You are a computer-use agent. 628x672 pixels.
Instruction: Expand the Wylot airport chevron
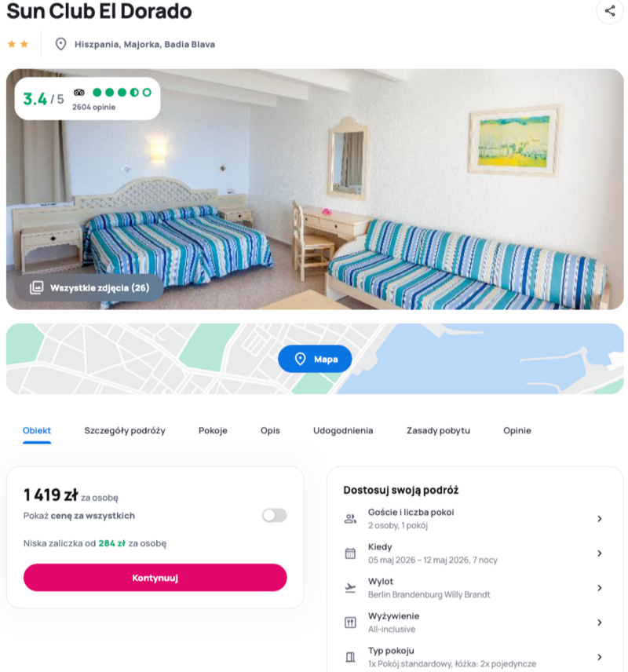[x=600, y=588]
